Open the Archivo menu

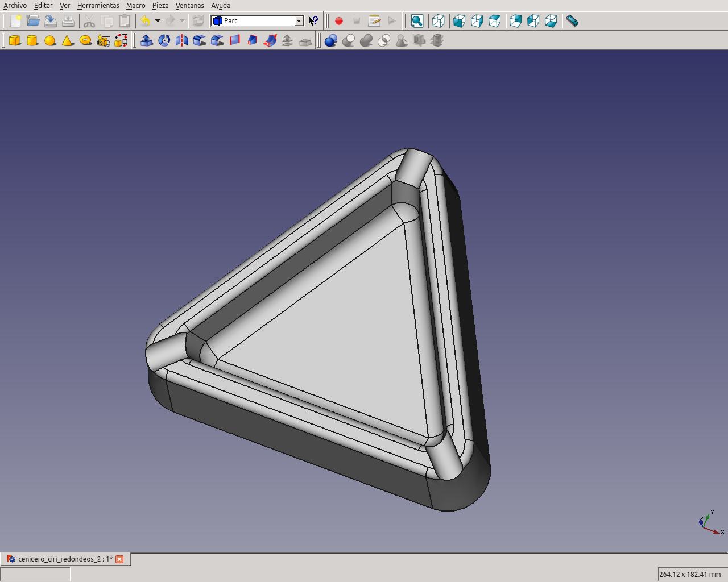(x=15, y=5)
